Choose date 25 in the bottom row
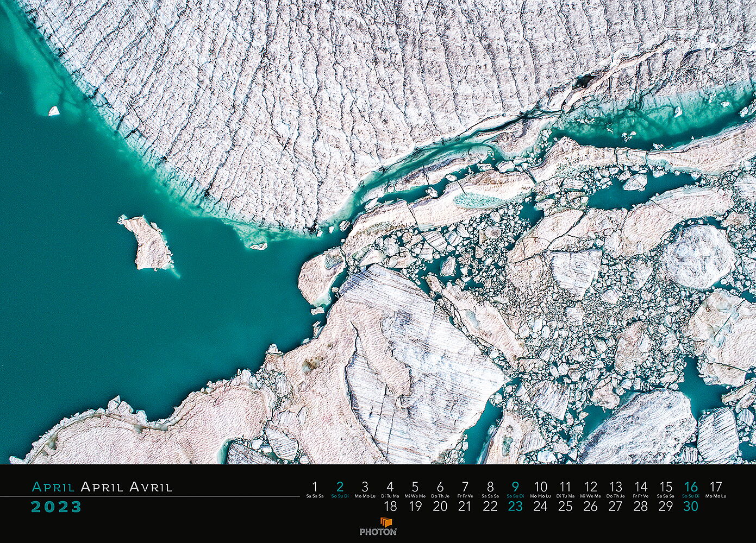 (x=565, y=507)
